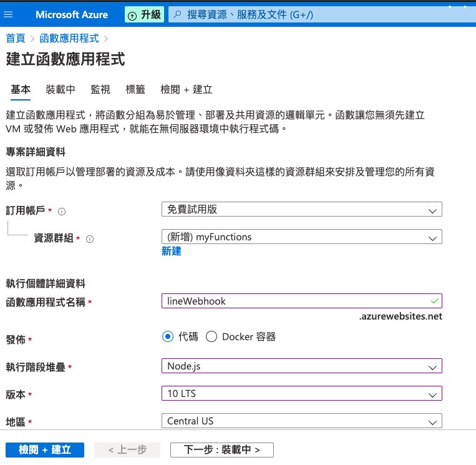Viewport: 476px width, 465px height.
Task: Click the search magnifier icon
Action: coord(177,14)
